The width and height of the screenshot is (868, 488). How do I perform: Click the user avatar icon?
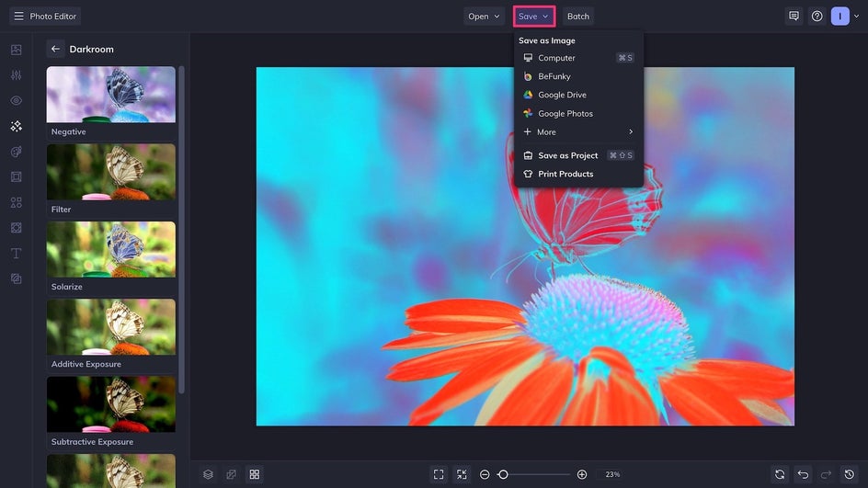point(839,16)
